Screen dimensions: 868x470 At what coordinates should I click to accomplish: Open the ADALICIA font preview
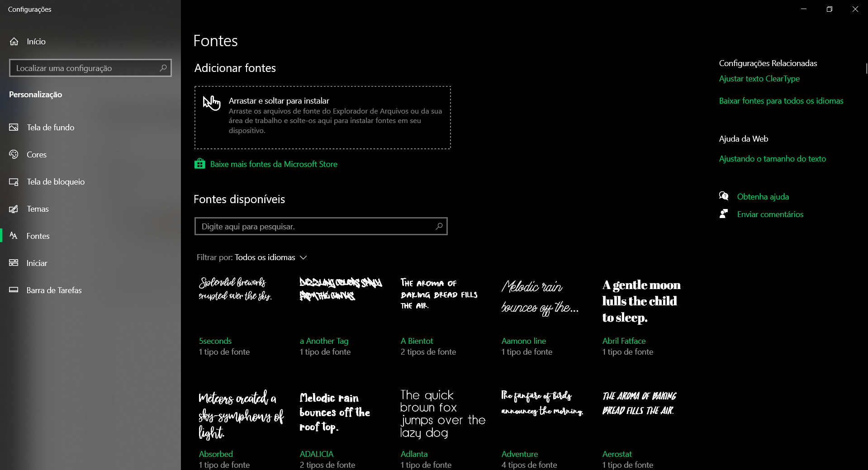[335, 413]
